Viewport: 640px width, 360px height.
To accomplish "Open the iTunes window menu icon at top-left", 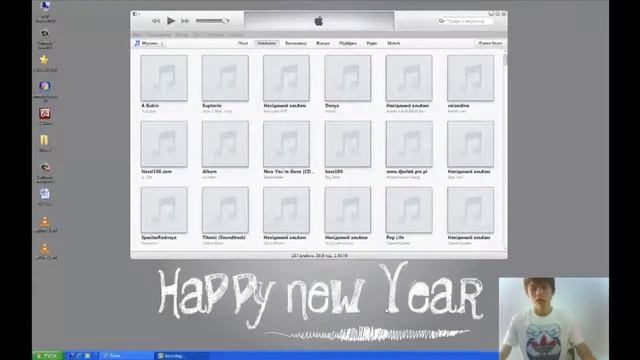I will [x=136, y=14].
